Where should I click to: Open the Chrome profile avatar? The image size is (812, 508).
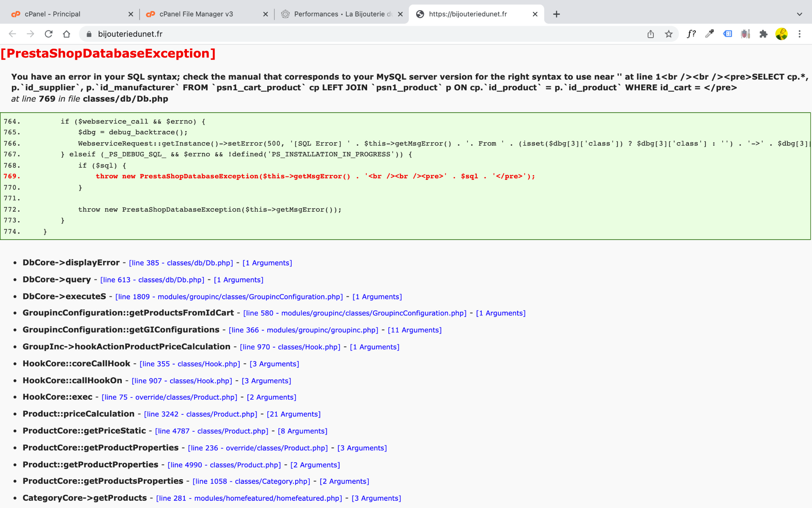point(782,34)
